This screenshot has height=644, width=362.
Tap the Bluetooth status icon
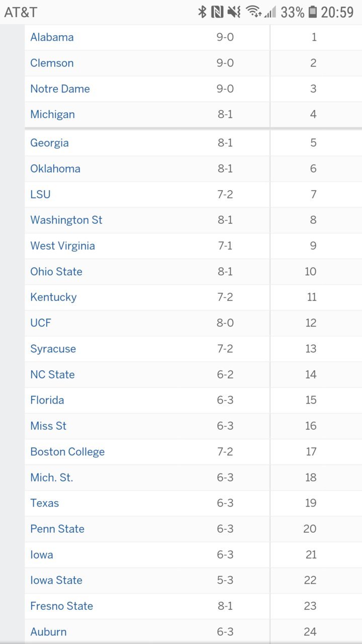tap(202, 12)
